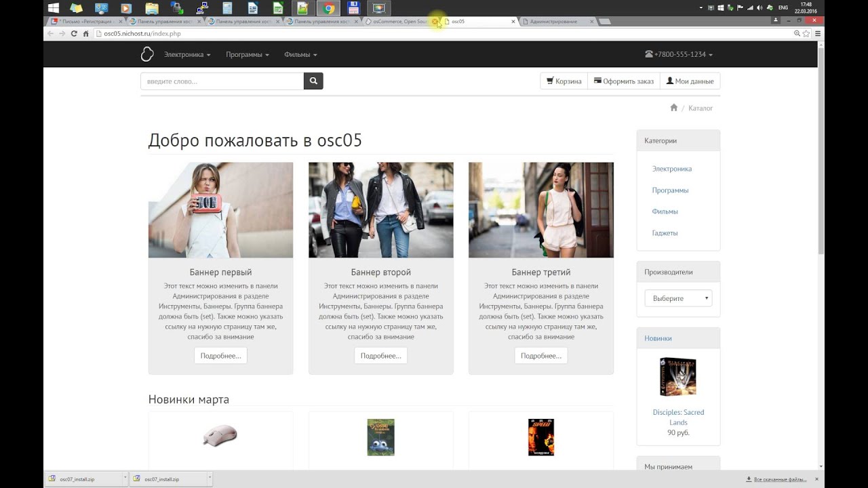868x488 pixels.
Task: Expand the Электроника navbar menu
Action: [x=187, y=54]
